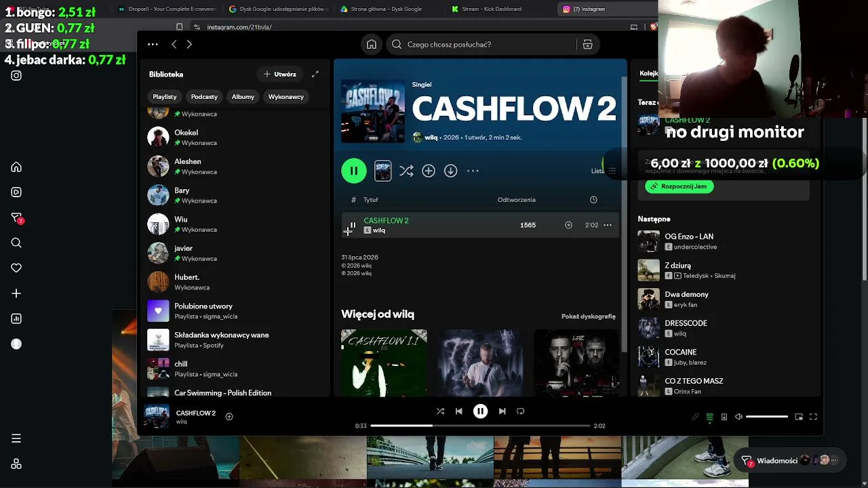Open the Browse icon beside the search field
Image resolution: width=868 pixels, height=488 pixels.
pyautogui.click(x=587, y=44)
